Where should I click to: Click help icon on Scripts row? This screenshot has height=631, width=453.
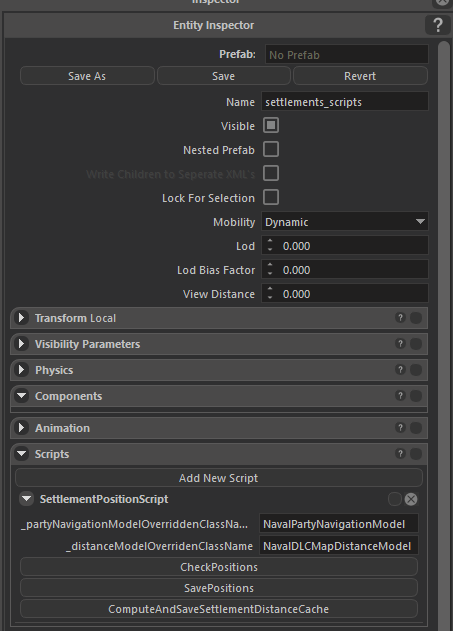point(400,454)
